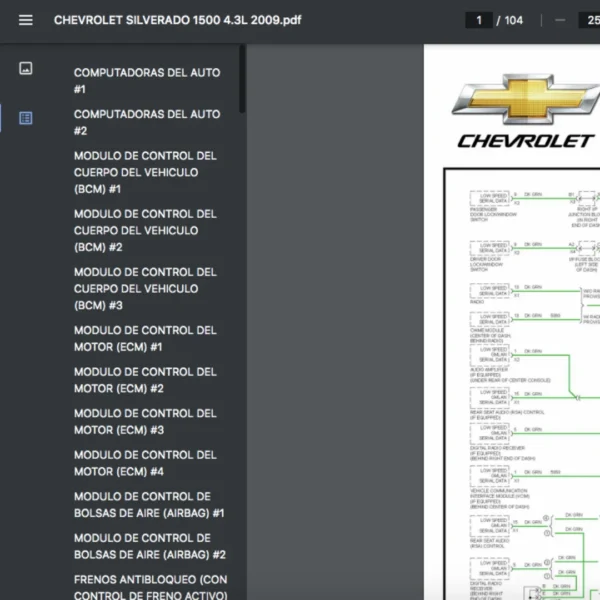The image size is (600, 600).
Task: Click the zoom out minus button
Action: point(560,20)
